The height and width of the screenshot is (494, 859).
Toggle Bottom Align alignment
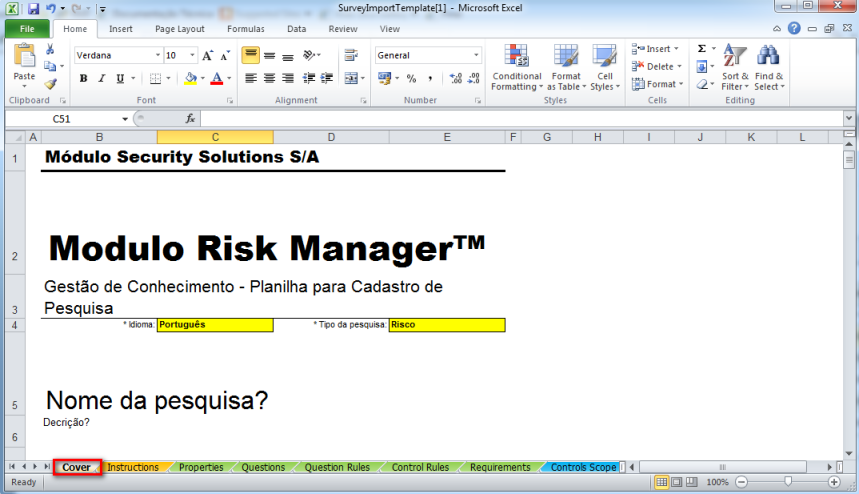[x=288, y=55]
